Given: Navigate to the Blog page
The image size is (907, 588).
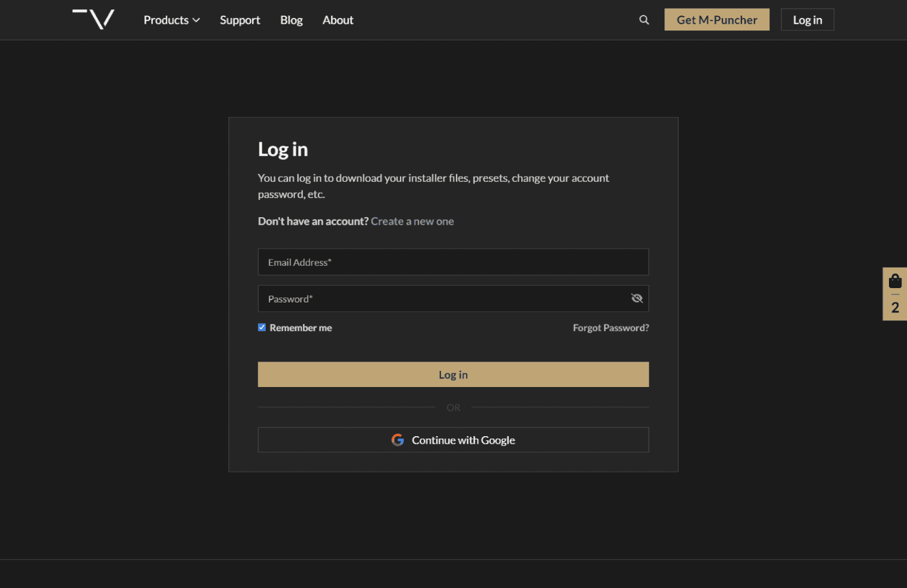Looking at the screenshot, I should 291,20.
